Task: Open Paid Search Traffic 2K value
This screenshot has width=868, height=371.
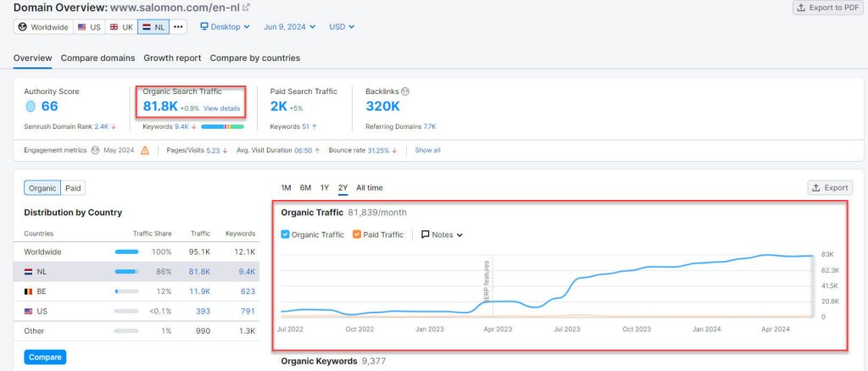Action: pyautogui.click(x=278, y=106)
